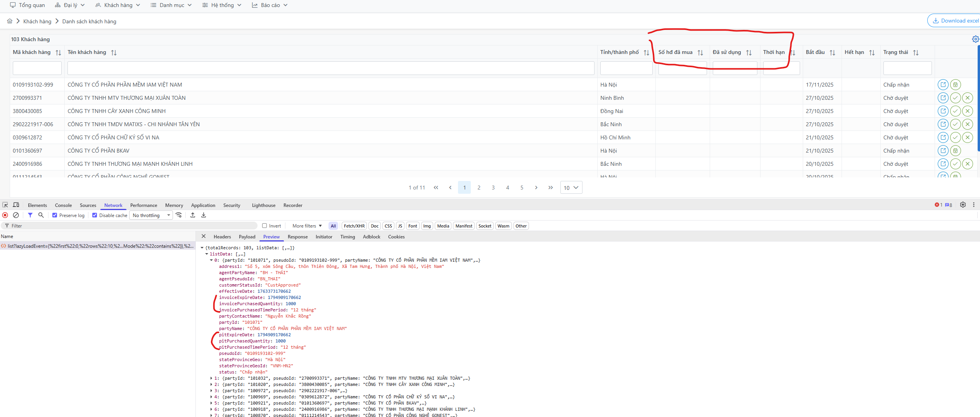Close the request details panel
The width and height of the screenshot is (980, 417).
[x=204, y=236]
